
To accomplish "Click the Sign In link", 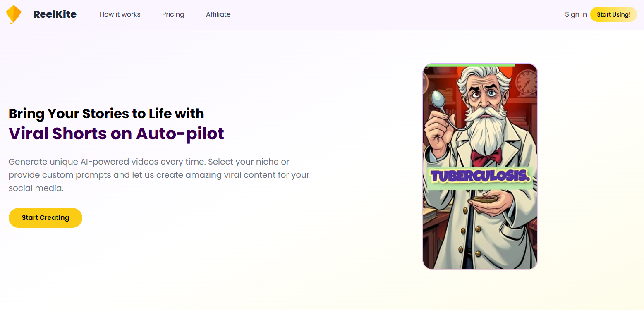I will tap(576, 14).
